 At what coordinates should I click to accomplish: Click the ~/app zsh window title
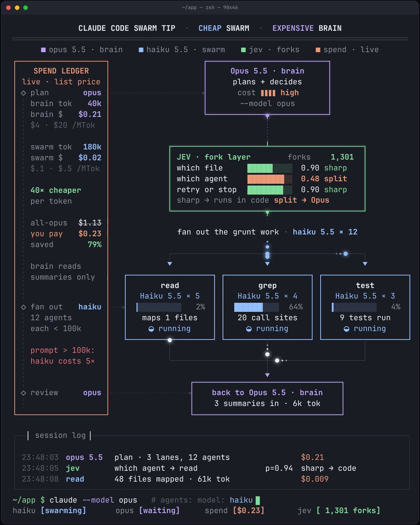pyautogui.click(x=210, y=7)
